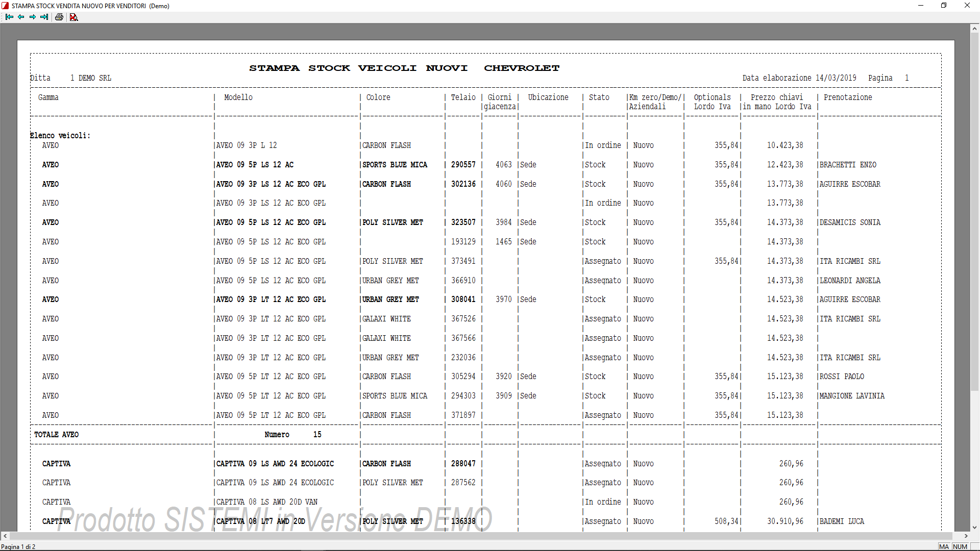Click telaio number 302136

(x=463, y=184)
